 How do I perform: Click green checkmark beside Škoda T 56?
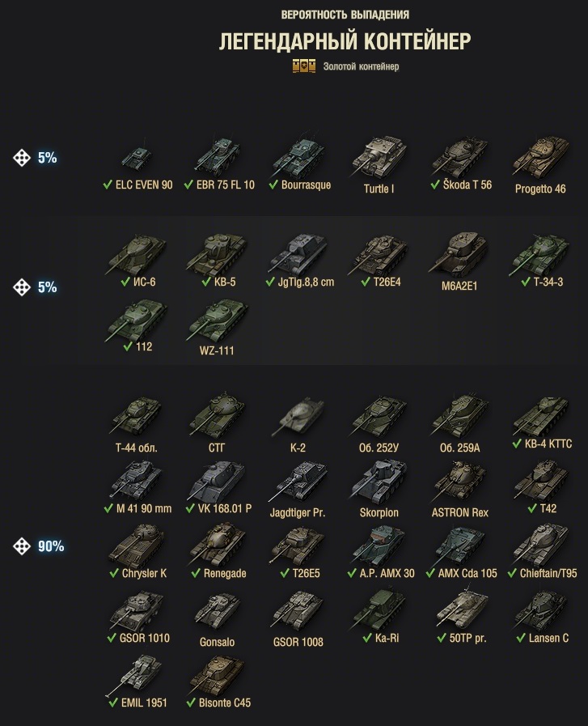(435, 185)
